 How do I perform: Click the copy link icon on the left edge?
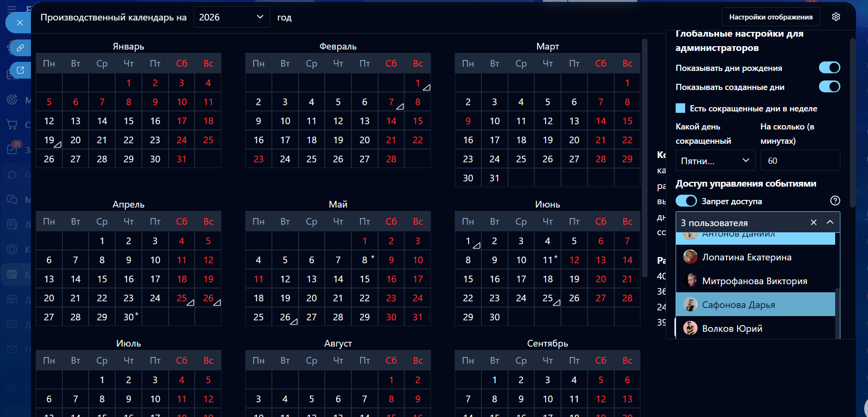pyautogui.click(x=20, y=48)
